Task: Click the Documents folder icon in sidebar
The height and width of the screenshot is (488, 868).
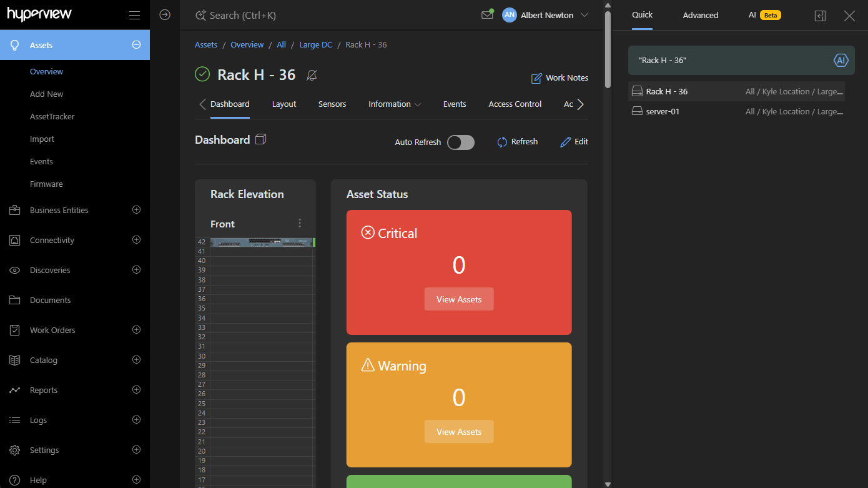Action: pos(15,300)
